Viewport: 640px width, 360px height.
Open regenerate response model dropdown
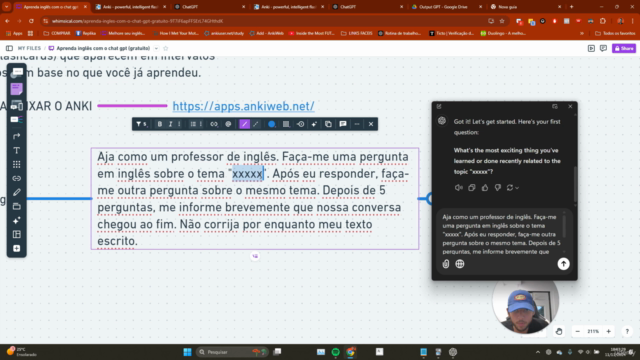512,188
